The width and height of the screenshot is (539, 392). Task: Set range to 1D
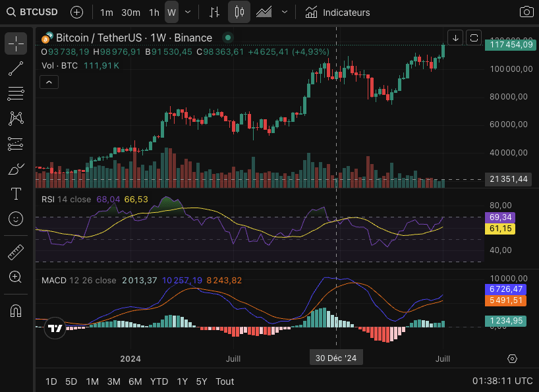pyautogui.click(x=51, y=381)
